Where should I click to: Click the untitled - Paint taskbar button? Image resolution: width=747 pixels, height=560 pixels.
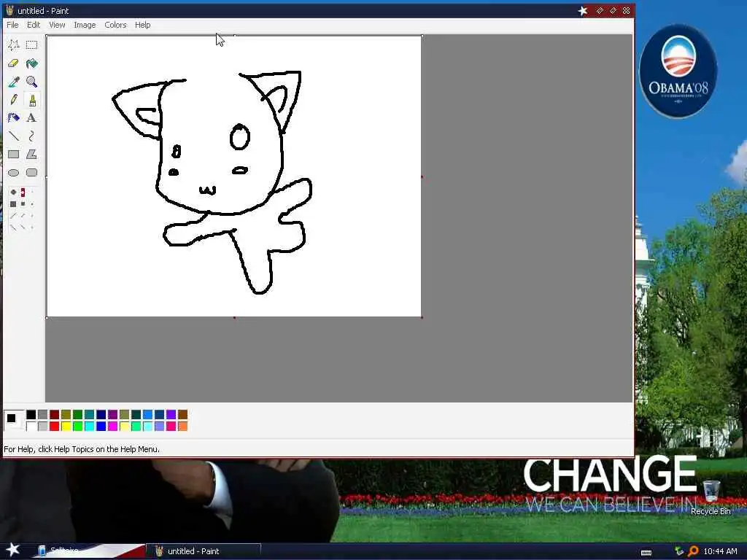click(204, 551)
